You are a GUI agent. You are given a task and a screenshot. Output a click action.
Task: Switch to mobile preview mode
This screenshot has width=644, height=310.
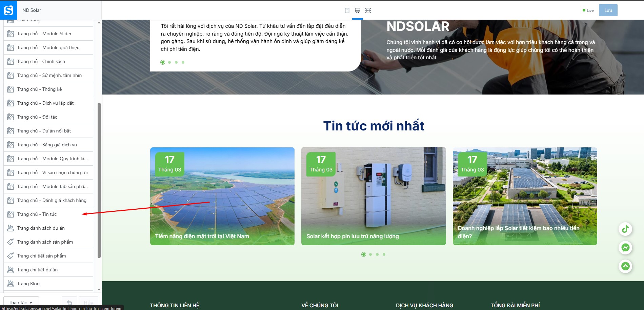click(347, 11)
